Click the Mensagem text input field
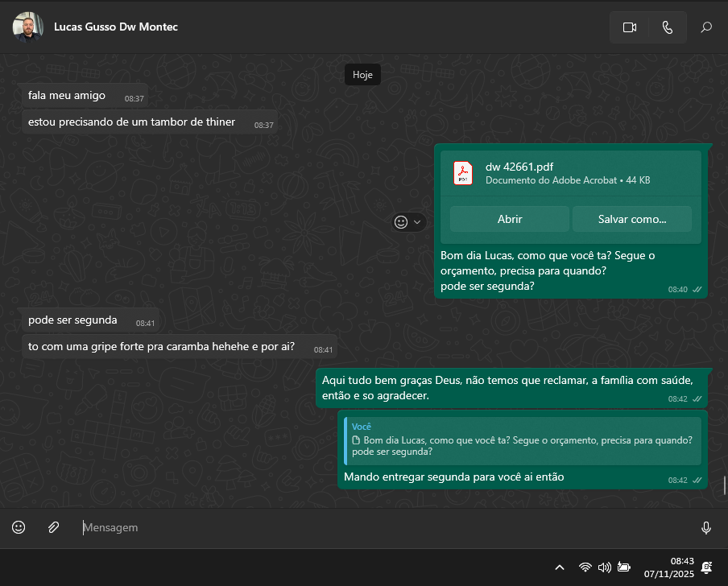 click(x=387, y=528)
